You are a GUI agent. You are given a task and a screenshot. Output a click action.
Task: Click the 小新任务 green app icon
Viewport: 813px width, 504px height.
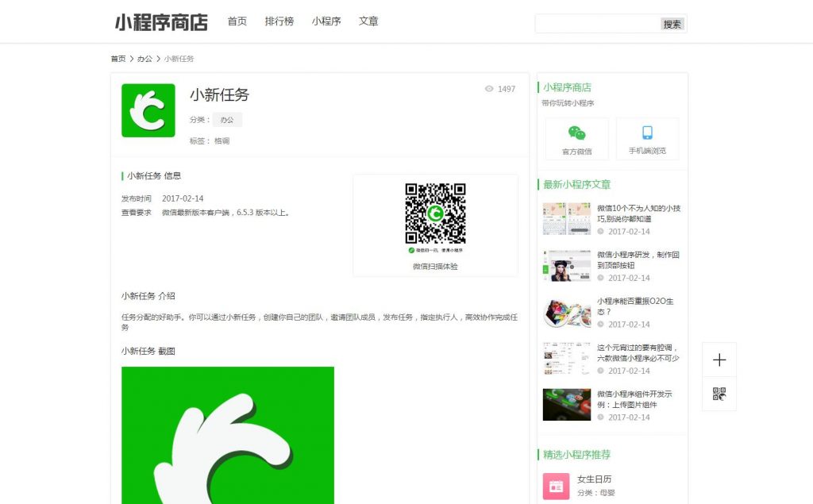coord(148,110)
